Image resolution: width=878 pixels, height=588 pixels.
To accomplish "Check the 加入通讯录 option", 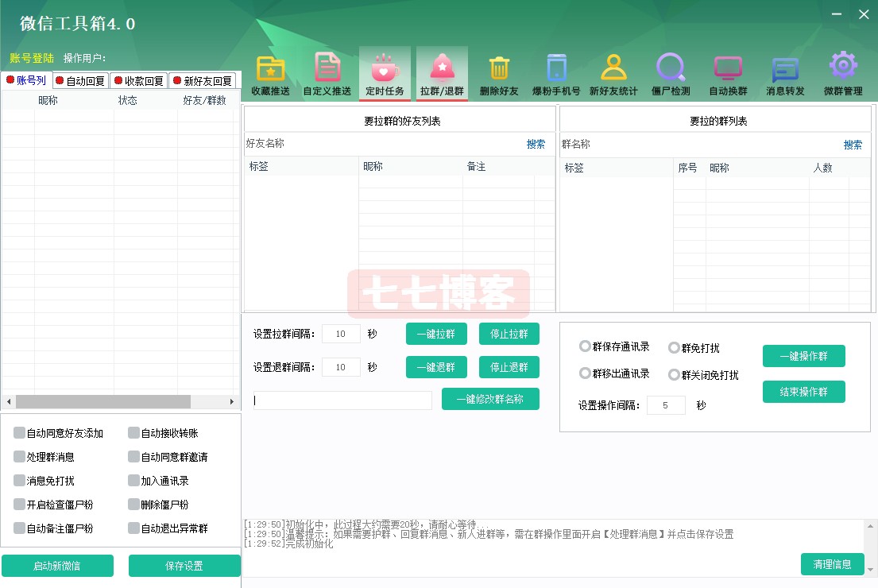I will pyautogui.click(x=133, y=480).
